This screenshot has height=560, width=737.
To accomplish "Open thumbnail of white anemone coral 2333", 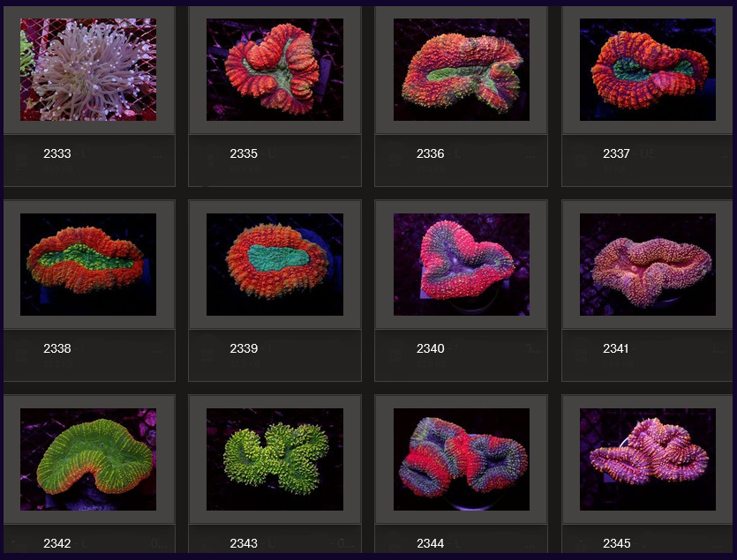I will tap(88, 70).
